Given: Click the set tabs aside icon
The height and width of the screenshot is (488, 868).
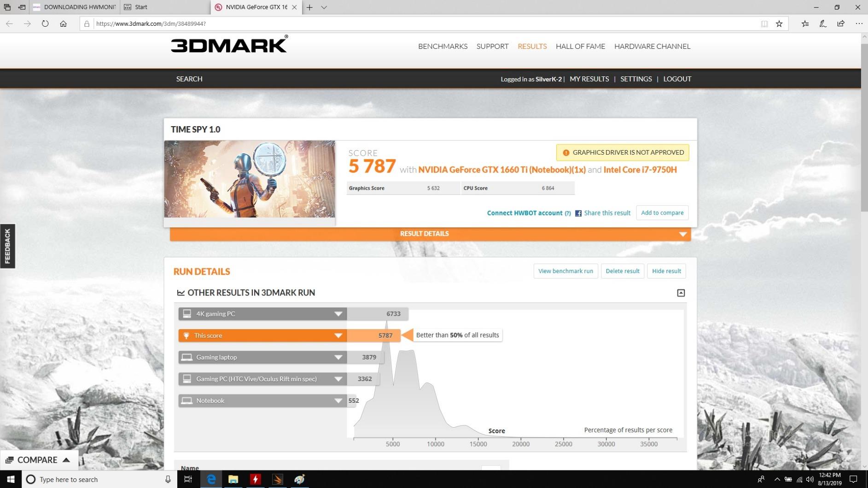Looking at the screenshot, I should coord(22,7).
